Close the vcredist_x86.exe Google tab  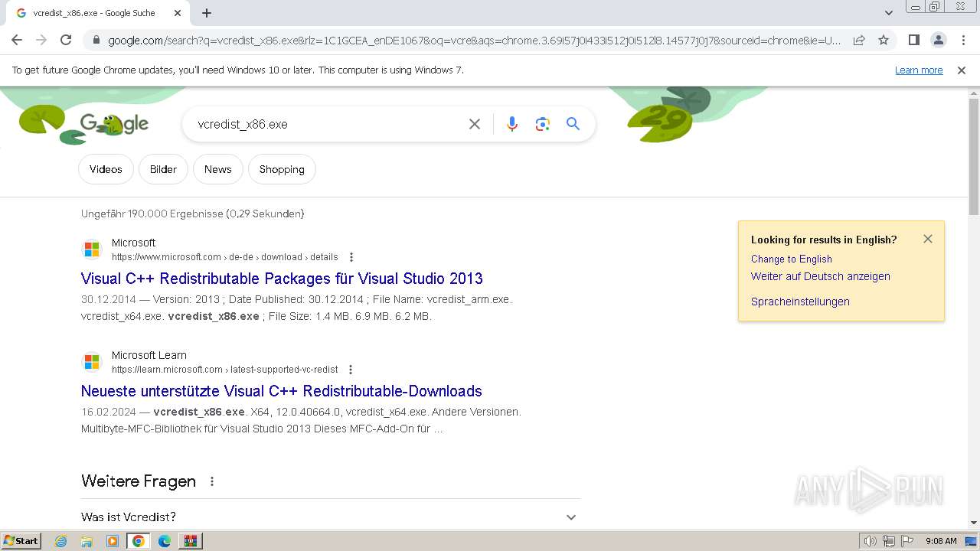pos(178,13)
